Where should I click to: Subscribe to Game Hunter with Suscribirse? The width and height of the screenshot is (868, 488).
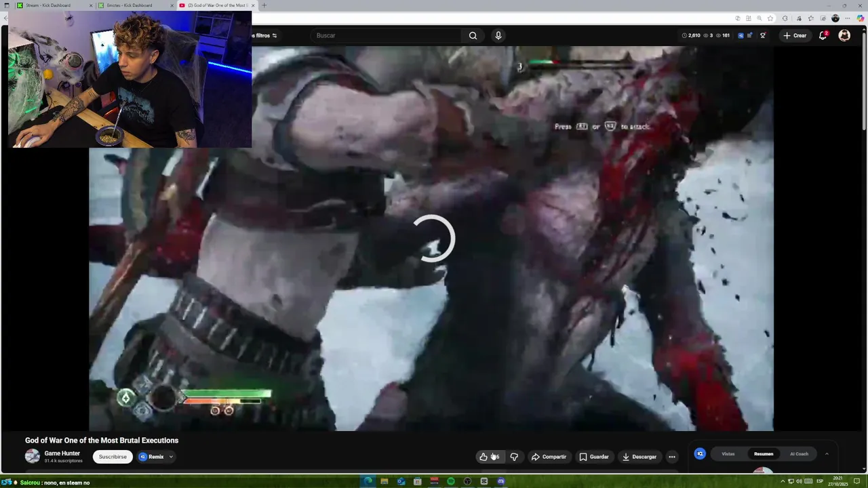point(113,457)
